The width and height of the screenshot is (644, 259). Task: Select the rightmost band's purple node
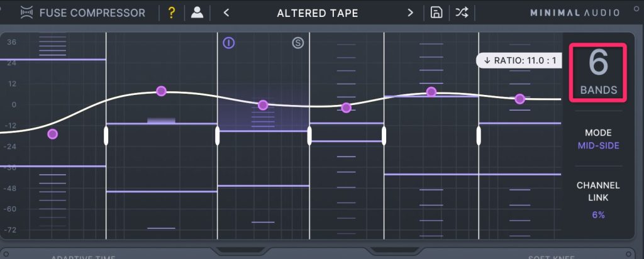tap(519, 99)
